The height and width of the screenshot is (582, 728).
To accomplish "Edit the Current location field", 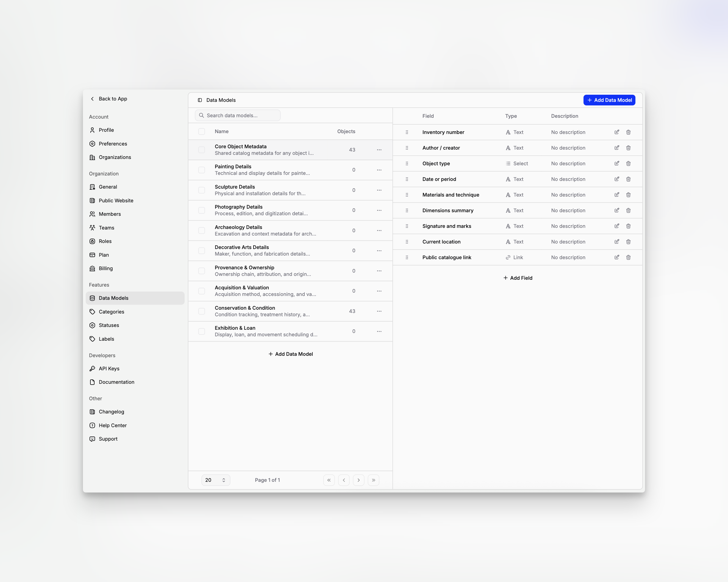I will 616,242.
